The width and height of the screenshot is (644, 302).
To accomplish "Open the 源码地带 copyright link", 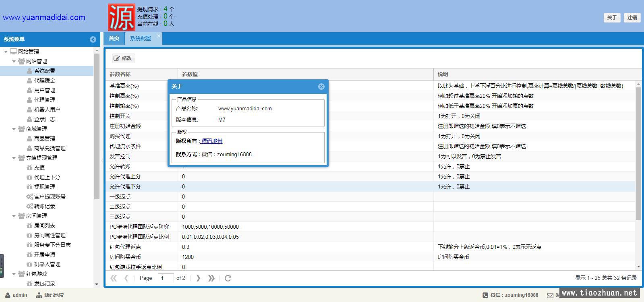I will point(212,141).
